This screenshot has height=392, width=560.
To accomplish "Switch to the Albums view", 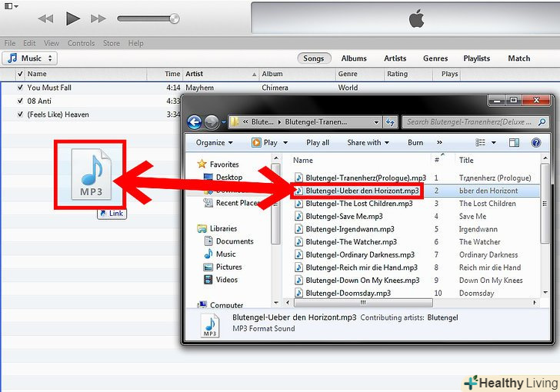I will (x=354, y=58).
